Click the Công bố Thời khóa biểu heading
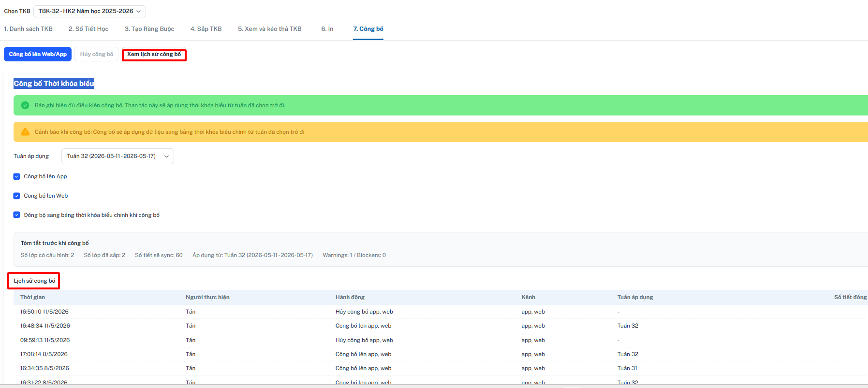868x388 pixels. 54,84
